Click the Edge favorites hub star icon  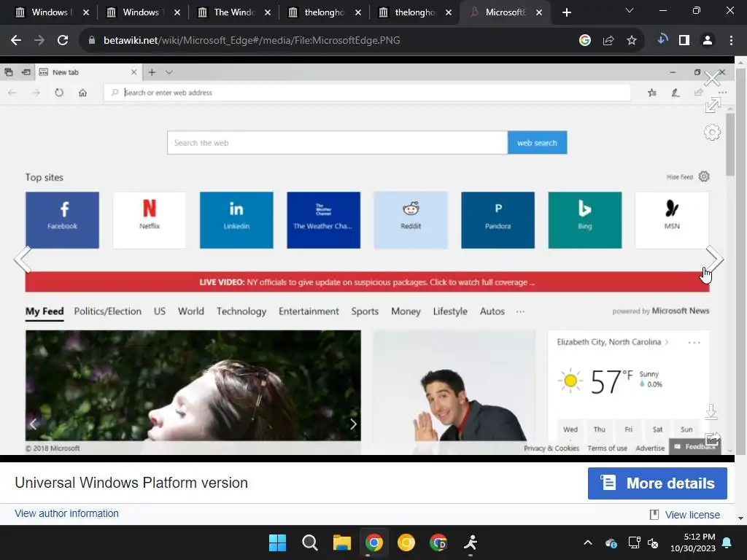click(x=652, y=93)
